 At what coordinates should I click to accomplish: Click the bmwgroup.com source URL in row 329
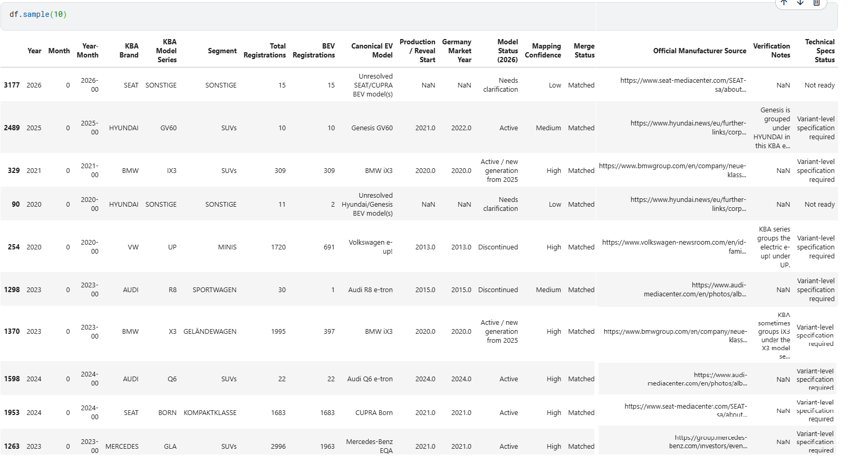pyautogui.click(x=672, y=170)
